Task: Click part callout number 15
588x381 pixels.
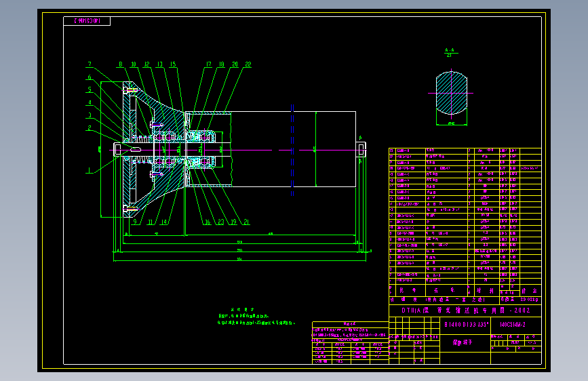Action: 173,64
